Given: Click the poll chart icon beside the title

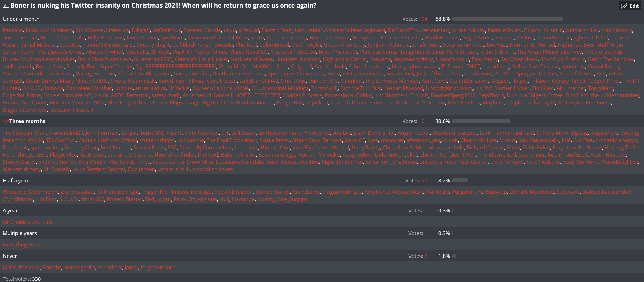Looking at the screenshot, I should pos(6,6).
